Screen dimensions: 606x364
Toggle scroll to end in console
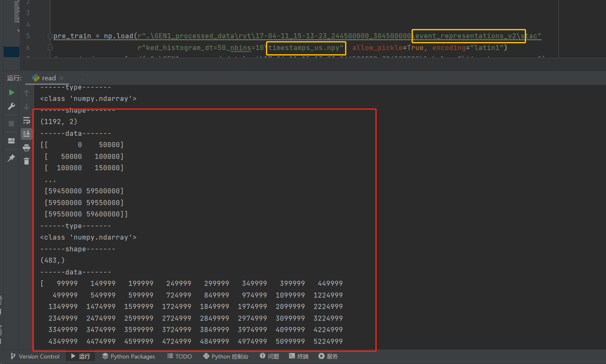pyautogui.click(x=27, y=134)
